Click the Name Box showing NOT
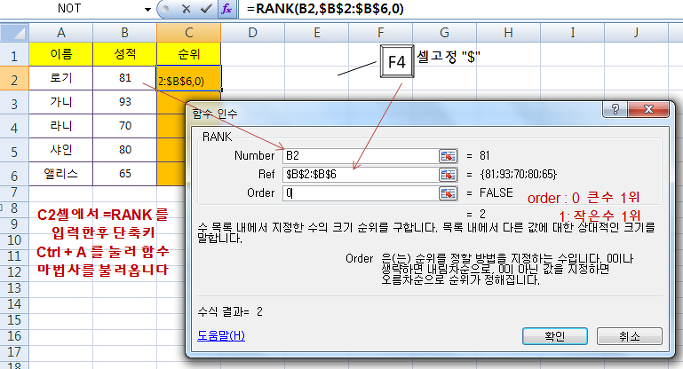This screenshot has width=683, height=369. point(70,9)
